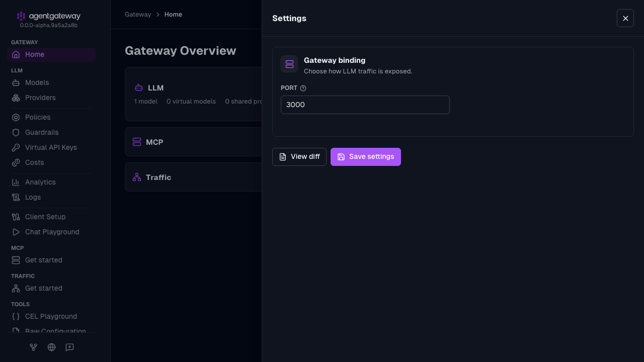This screenshot has height=362, width=644.
Task: Focus the PORT input field
Action: (x=365, y=105)
